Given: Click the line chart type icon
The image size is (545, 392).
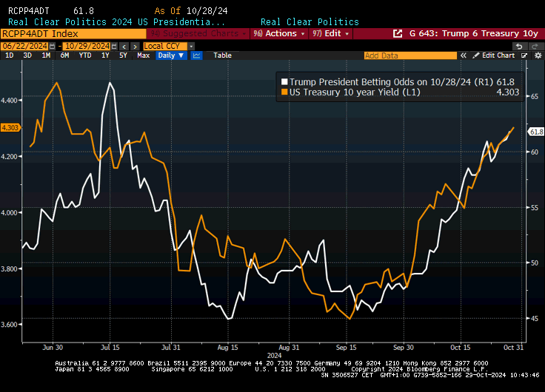Looking at the screenshot, I should 196,55.
